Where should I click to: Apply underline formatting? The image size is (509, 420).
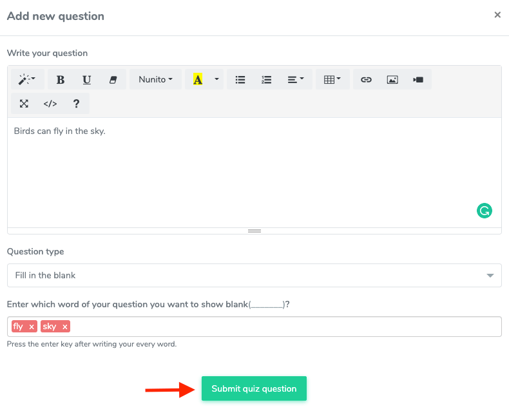point(87,80)
